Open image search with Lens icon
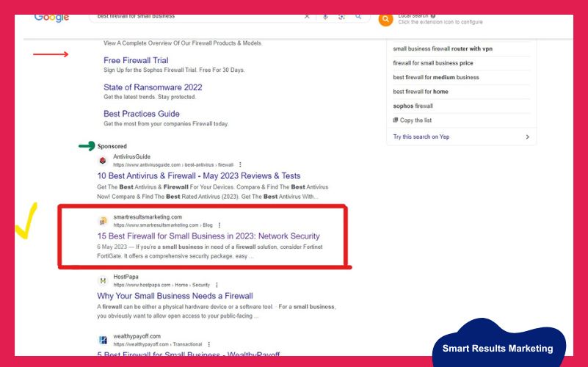This screenshot has width=588, height=367. pos(341,17)
